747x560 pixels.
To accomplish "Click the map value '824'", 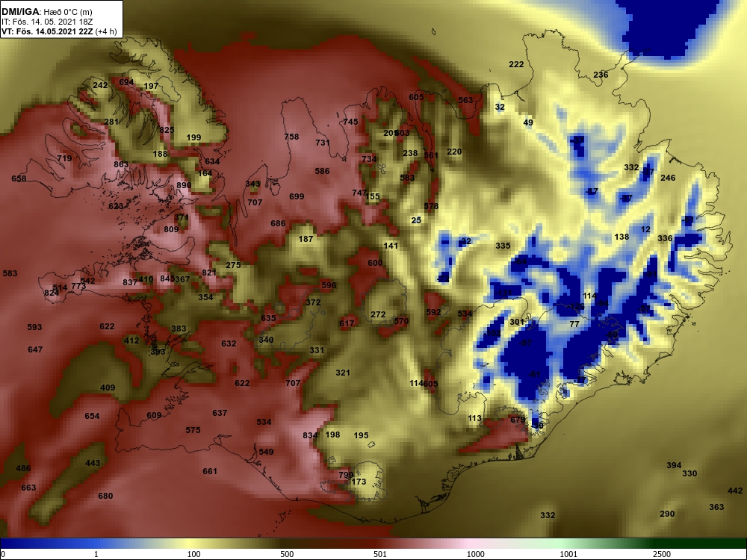I will 52,293.
